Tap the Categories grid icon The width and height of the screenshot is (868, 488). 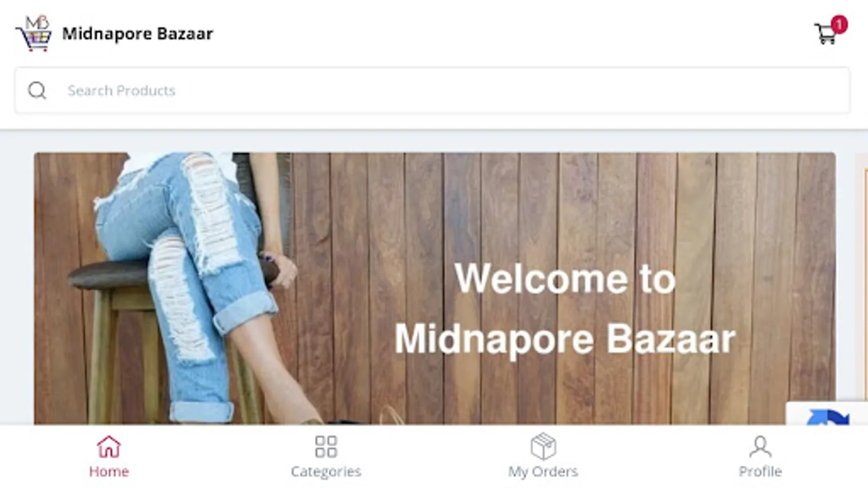[326, 447]
